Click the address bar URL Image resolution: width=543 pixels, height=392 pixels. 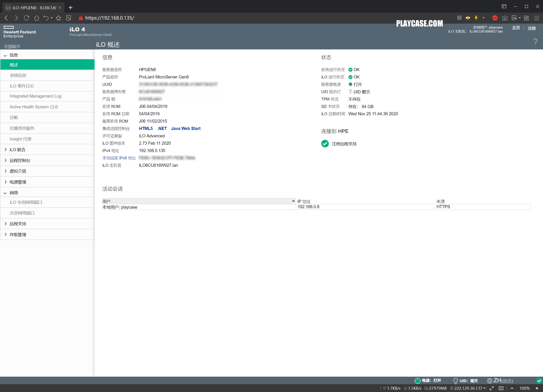click(110, 18)
